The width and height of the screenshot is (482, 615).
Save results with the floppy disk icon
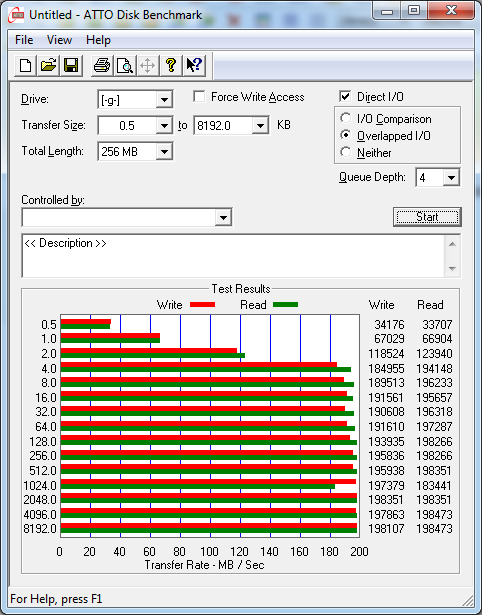(71, 65)
